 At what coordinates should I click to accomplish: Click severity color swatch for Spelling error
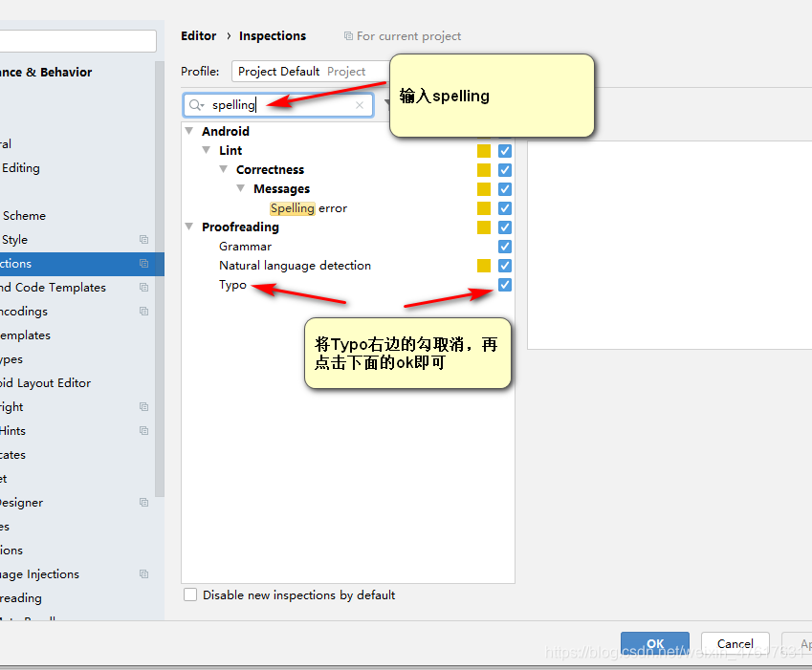tap(484, 208)
